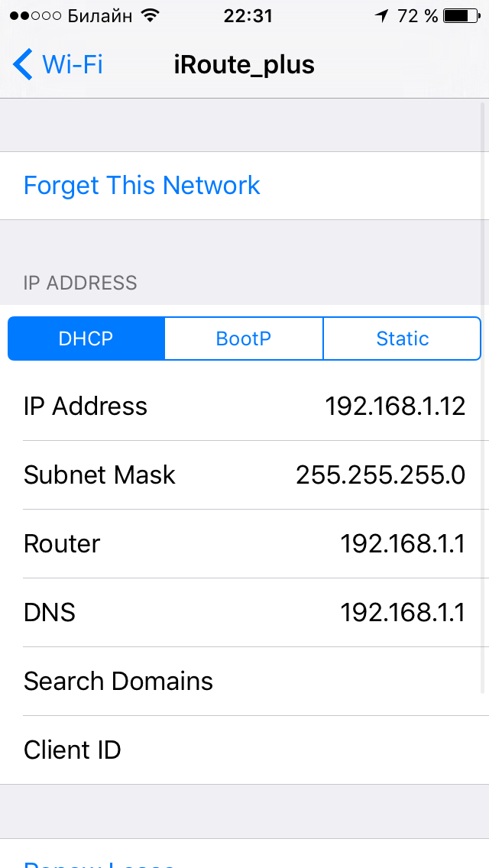Tap the Search Domains field

244,682
